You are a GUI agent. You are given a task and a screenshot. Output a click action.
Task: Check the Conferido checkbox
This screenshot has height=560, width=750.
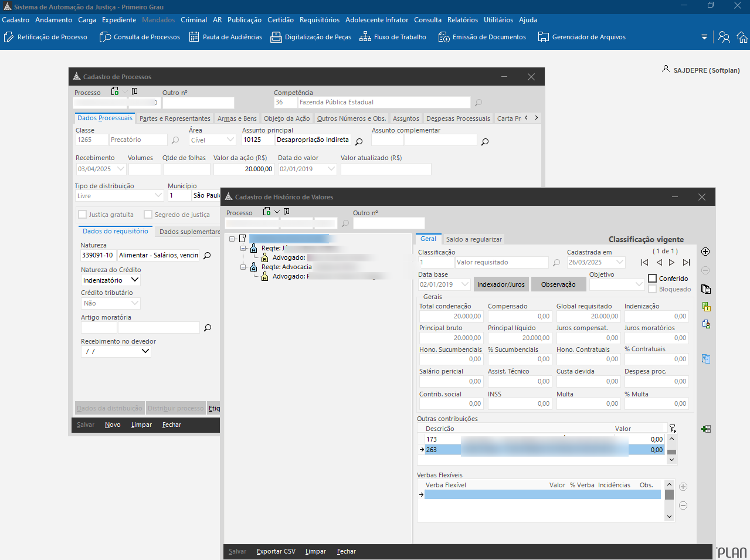653,279
